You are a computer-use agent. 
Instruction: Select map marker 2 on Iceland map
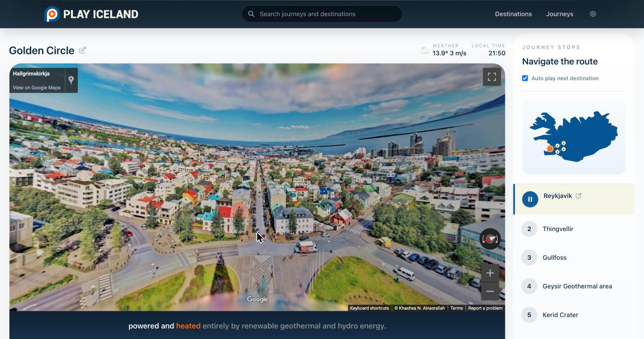click(557, 146)
